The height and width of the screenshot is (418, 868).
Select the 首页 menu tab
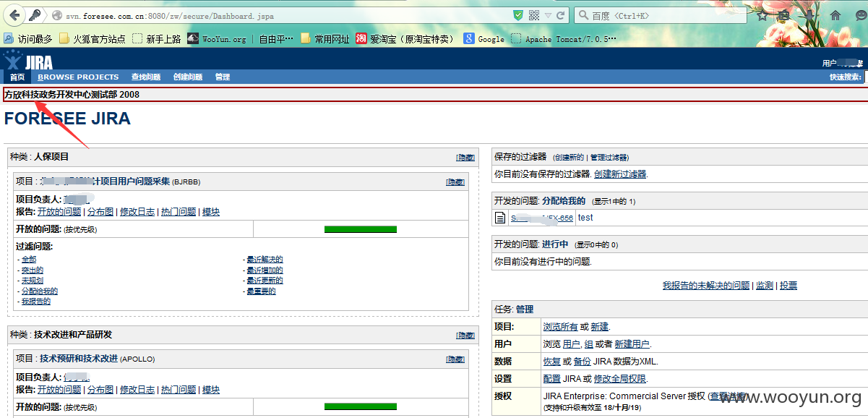click(x=17, y=77)
